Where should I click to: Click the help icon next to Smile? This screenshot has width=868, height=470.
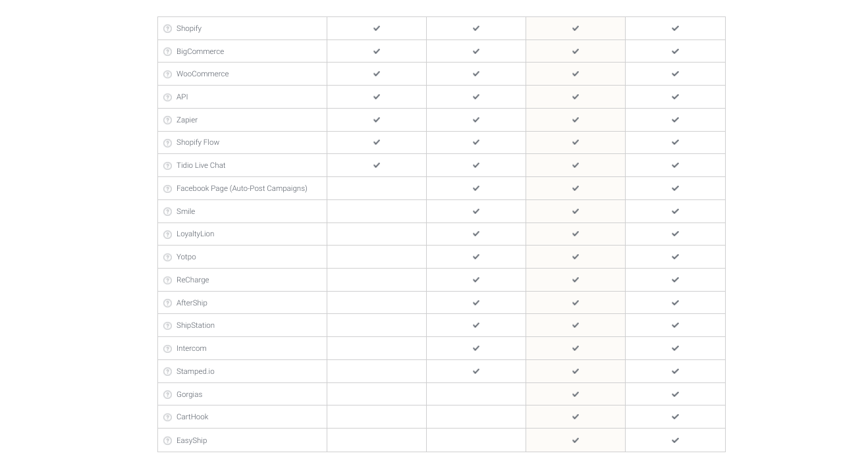point(167,212)
